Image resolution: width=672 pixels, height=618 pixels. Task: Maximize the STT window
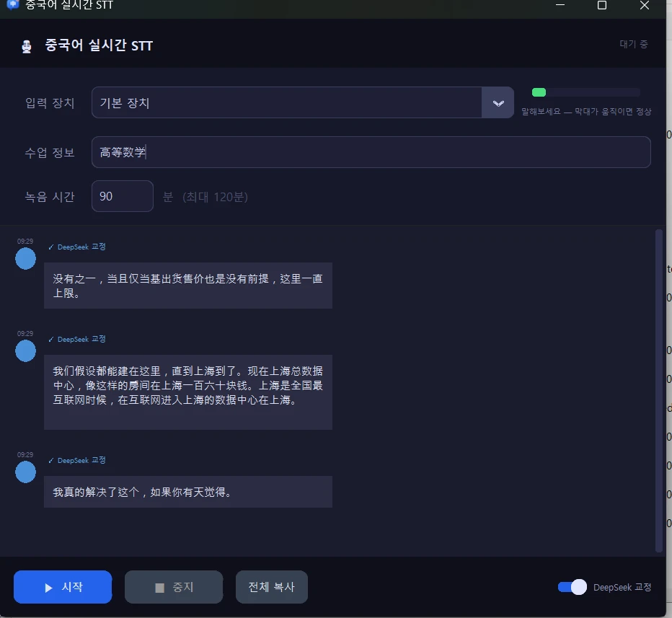pos(602,5)
